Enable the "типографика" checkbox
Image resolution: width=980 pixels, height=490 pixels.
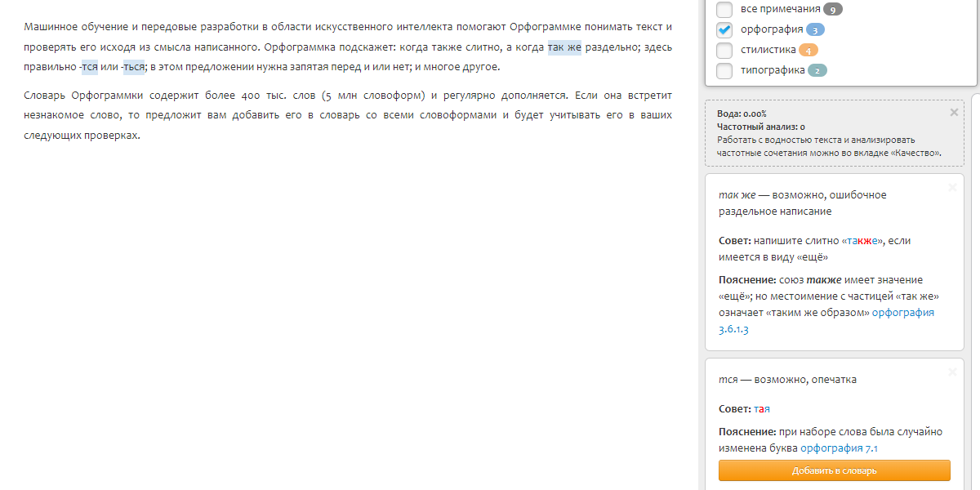pos(724,71)
